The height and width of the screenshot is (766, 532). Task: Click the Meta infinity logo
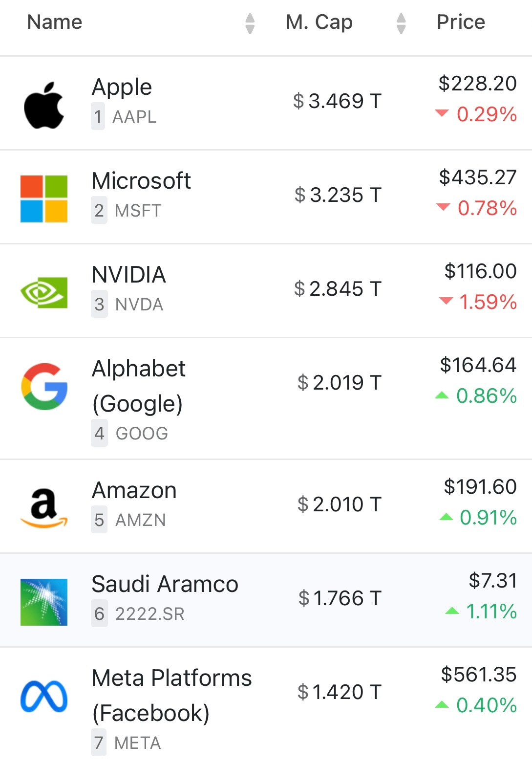pyautogui.click(x=44, y=696)
